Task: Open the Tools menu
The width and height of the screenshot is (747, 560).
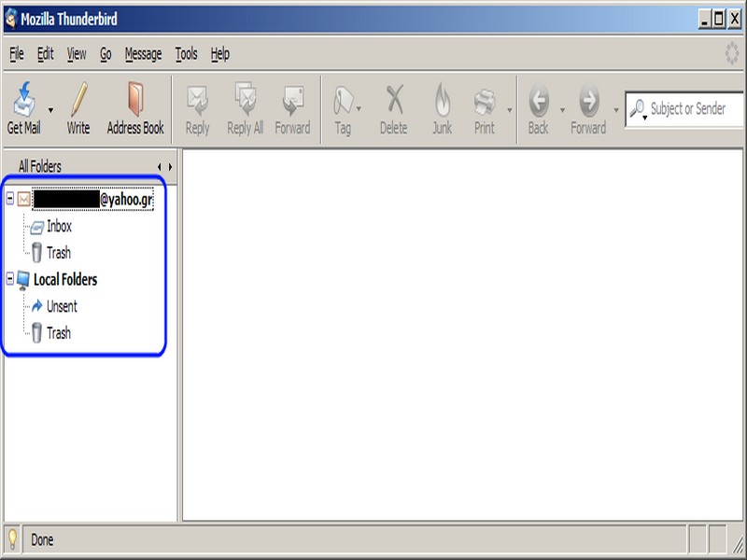Action: [x=186, y=54]
